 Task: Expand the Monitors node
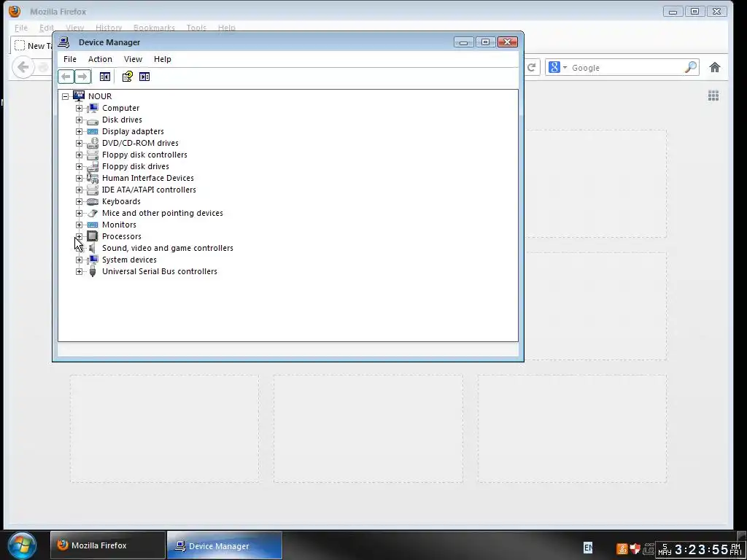point(79,225)
